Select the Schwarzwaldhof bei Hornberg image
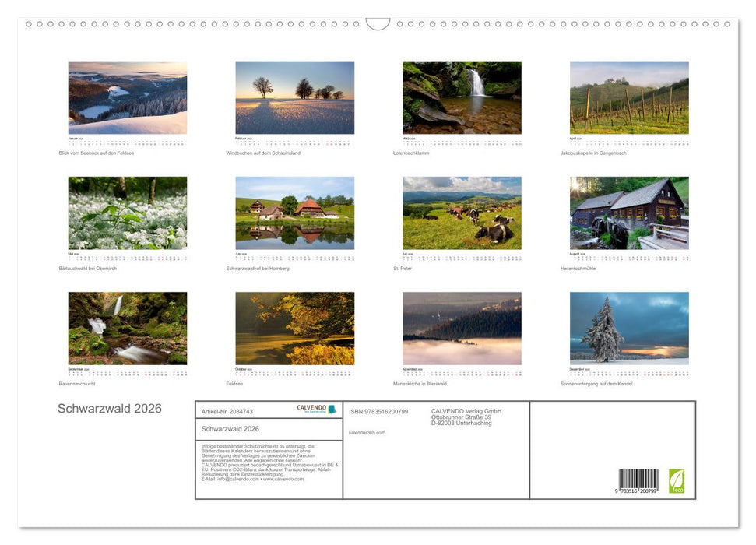The image size is (756, 545). coord(295,213)
